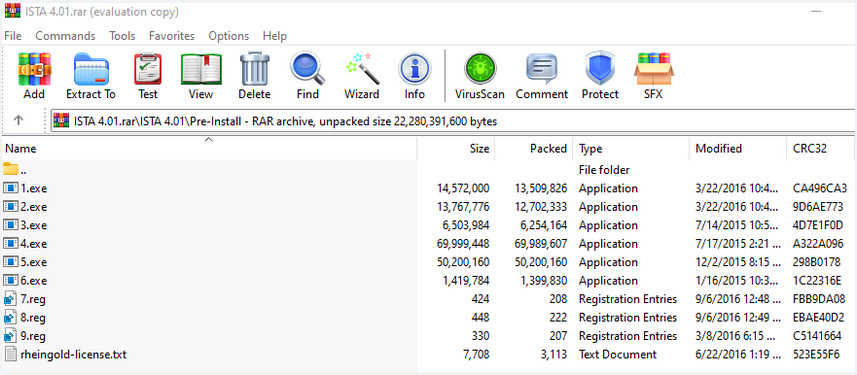Run VirusScan toolbar icon
The width and height of the screenshot is (857, 375).
coord(480,69)
